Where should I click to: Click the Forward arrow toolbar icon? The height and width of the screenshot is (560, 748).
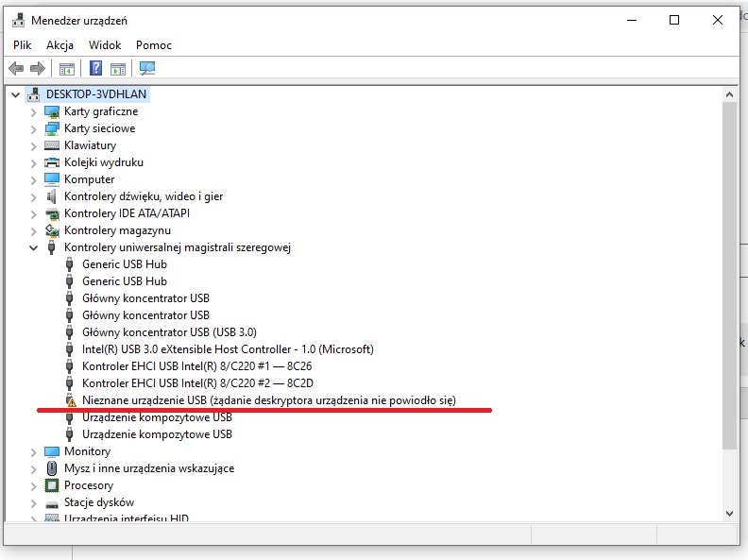point(37,69)
